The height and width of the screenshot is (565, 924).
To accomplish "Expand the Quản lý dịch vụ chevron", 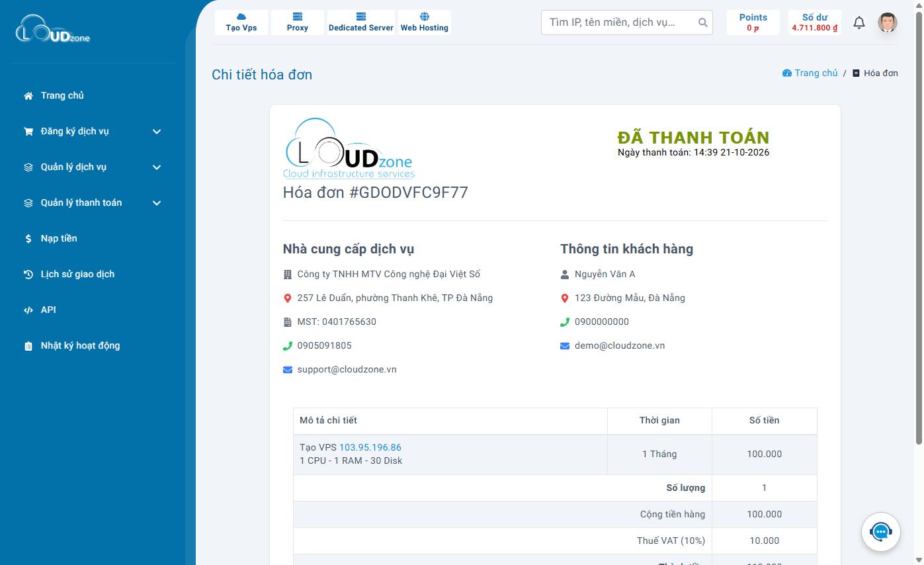I will coord(157,167).
